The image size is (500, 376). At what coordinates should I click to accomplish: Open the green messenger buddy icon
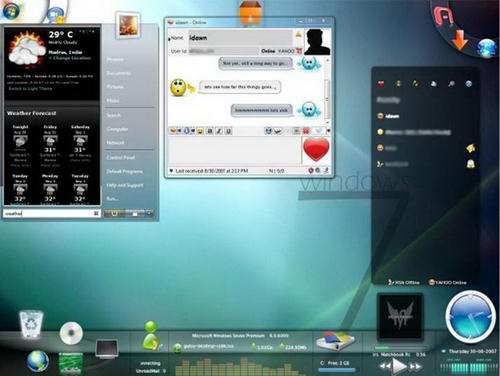pos(151,336)
